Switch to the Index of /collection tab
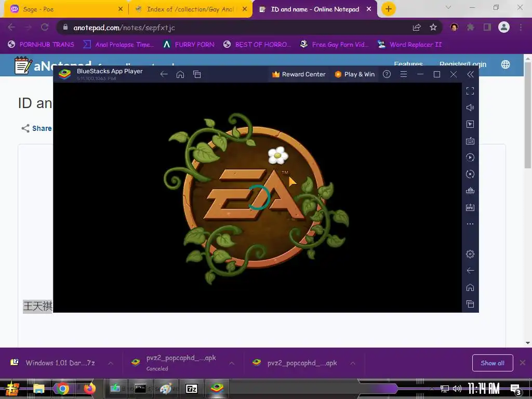This screenshot has height=399, width=532. point(190,9)
